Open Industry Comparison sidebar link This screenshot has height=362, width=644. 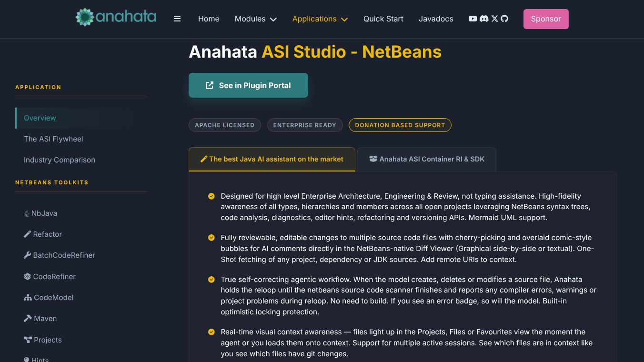click(60, 160)
